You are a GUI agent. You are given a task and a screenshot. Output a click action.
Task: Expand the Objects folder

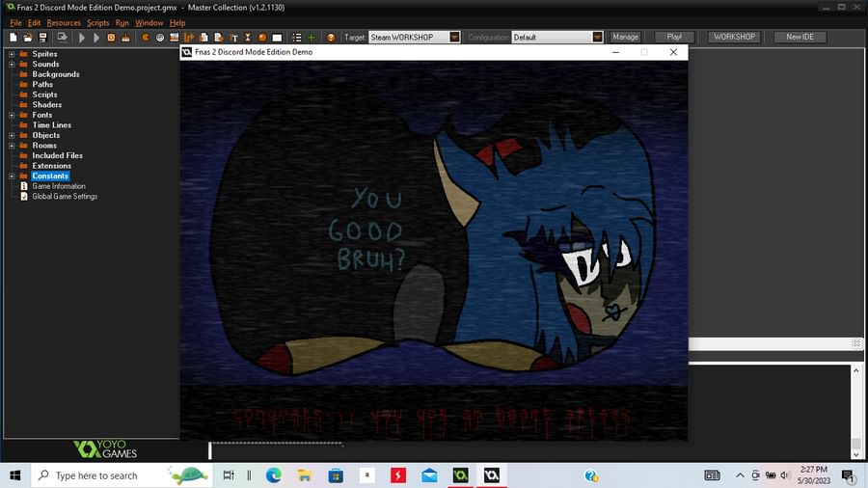[12, 135]
